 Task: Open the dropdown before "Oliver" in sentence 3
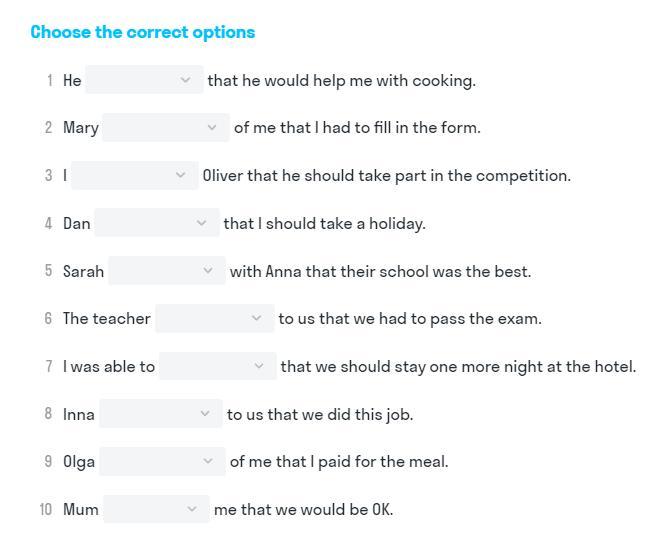[x=134, y=176]
